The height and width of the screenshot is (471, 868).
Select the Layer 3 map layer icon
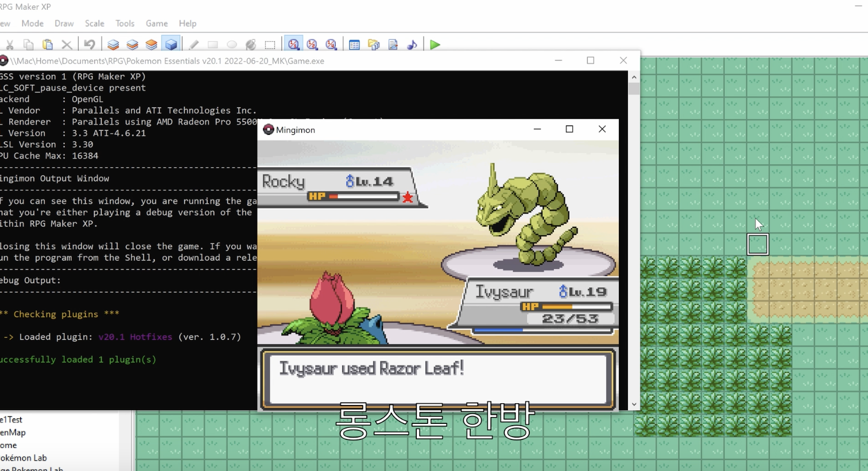(x=152, y=45)
